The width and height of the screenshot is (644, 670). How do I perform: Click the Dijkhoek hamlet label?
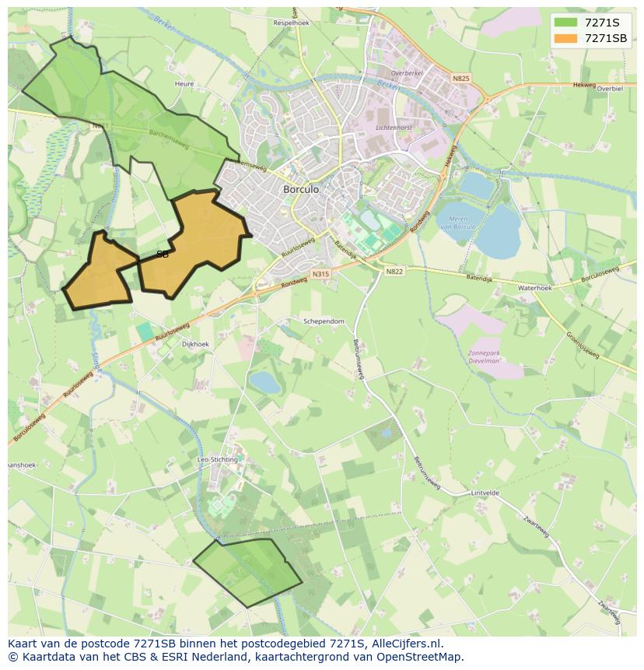tap(195, 343)
